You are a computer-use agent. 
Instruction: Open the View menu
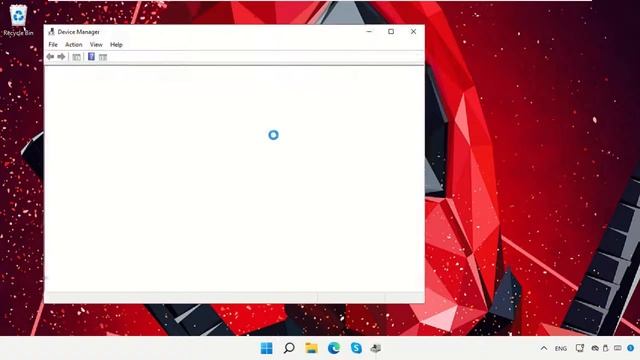pos(96,44)
